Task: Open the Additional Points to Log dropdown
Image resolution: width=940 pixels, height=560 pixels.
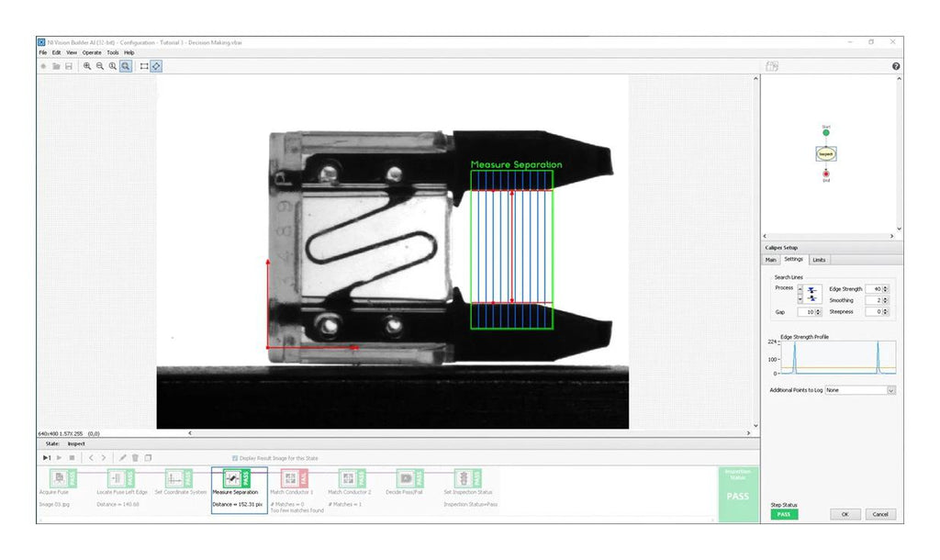Action: tap(890, 390)
